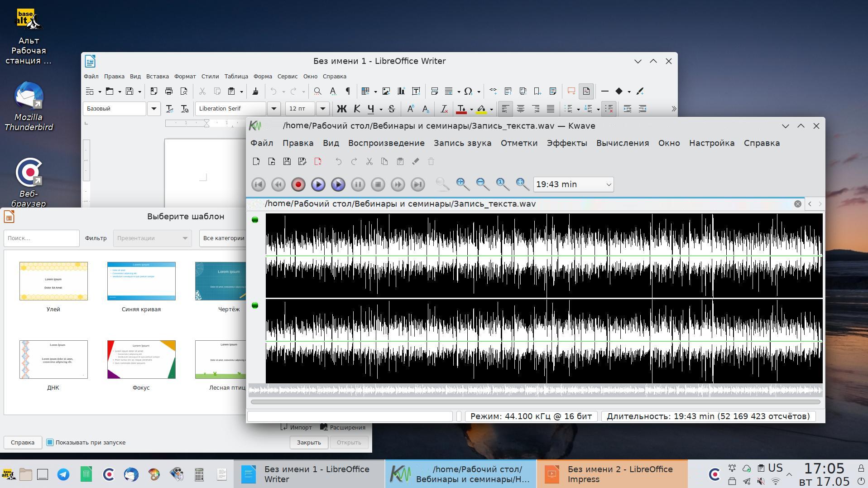Toggle Track Changes recording in Writer toolbar
This screenshot has width=868, height=488.
point(586,91)
